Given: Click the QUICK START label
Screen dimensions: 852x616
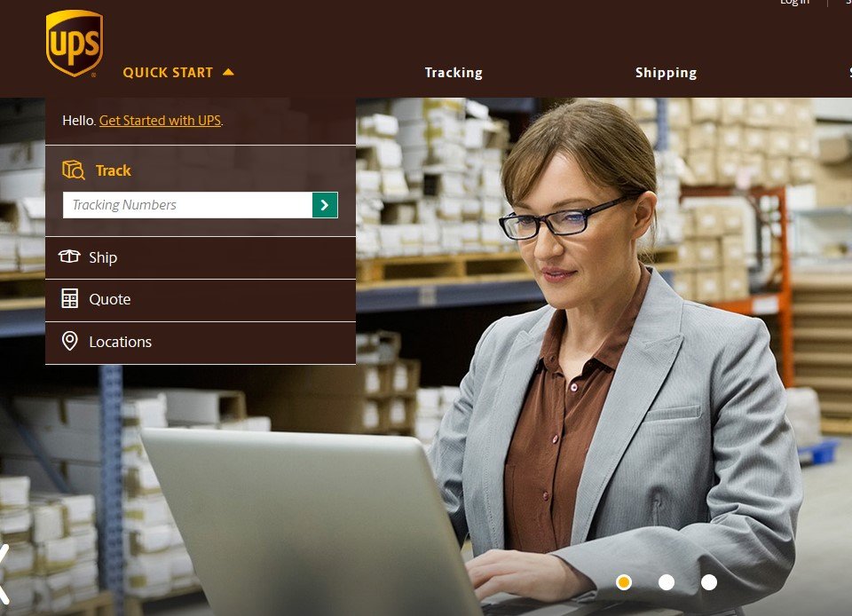Looking at the screenshot, I should pyautogui.click(x=168, y=72).
